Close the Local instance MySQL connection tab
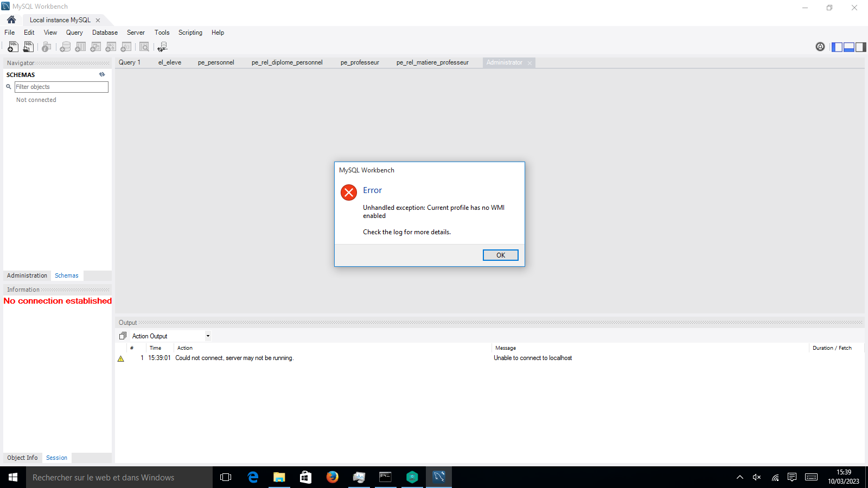868x488 pixels. coord(98,20)
